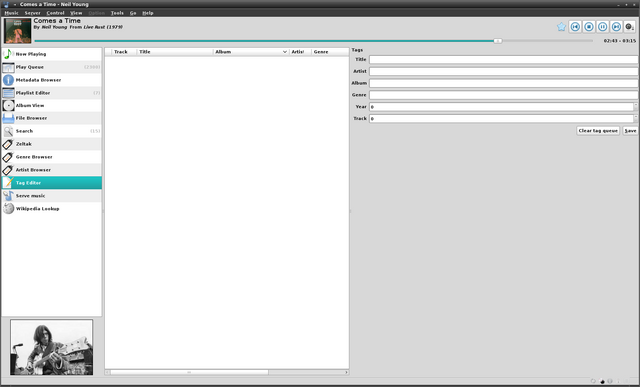Focus the Artist tag field

click(x=504, y=71)
